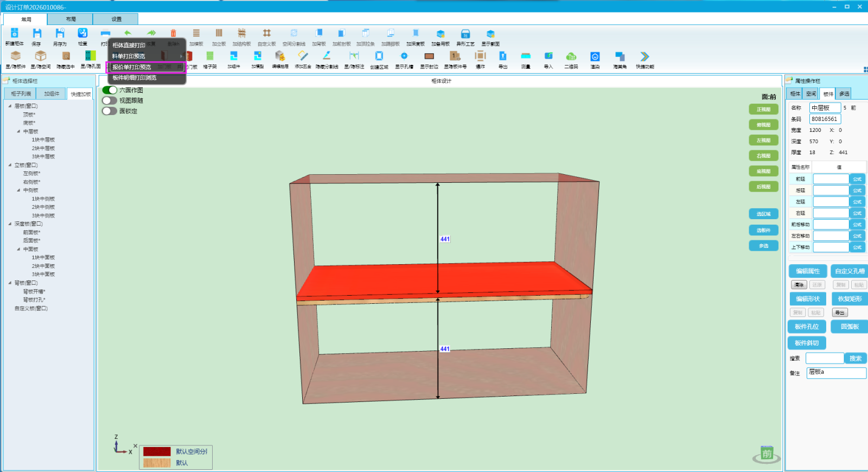Image resolution: width=868 pixels, height=472 pixels.
Task: Open the 加组件 tab in the left panel
Action: tap(52, 94)
